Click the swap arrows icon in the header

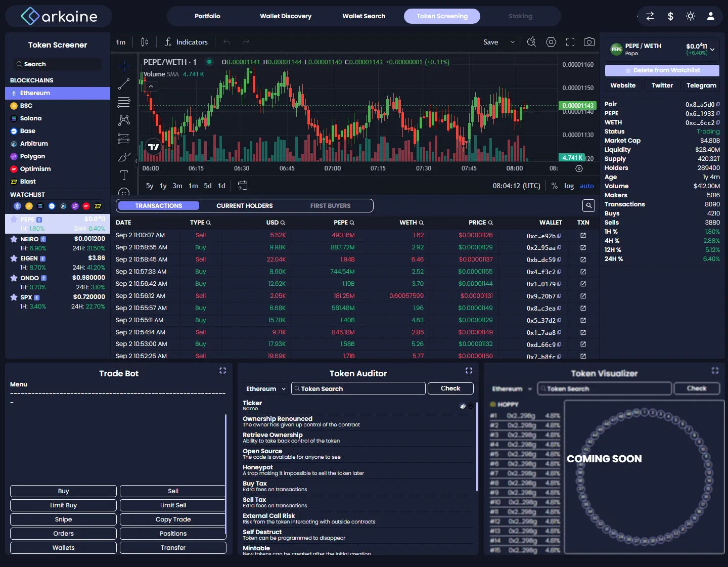650,16
